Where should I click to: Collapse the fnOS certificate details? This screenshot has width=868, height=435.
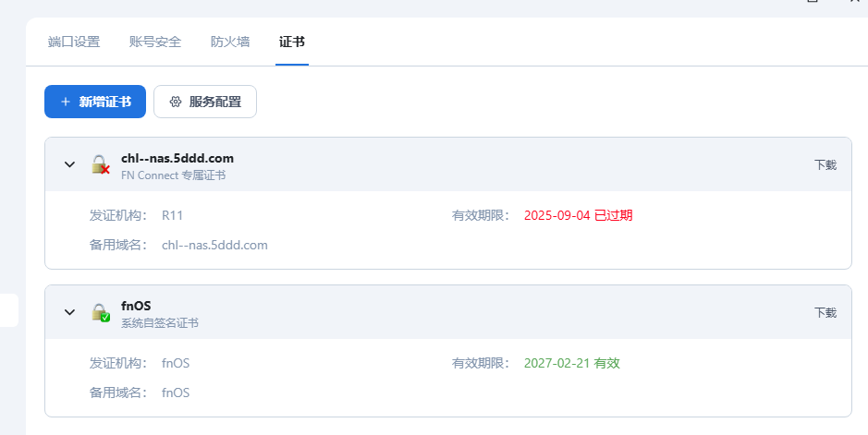click(x=69, y=313)
